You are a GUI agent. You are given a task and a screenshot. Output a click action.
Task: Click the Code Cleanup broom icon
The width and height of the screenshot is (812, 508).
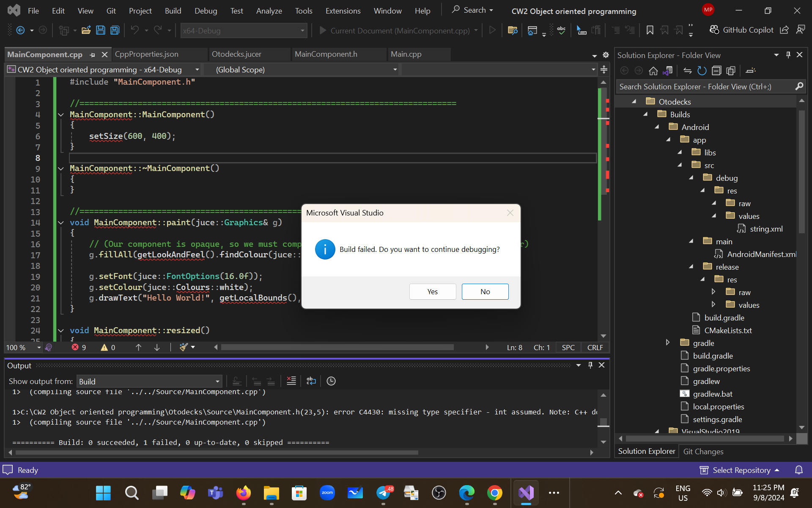point(184,347)
